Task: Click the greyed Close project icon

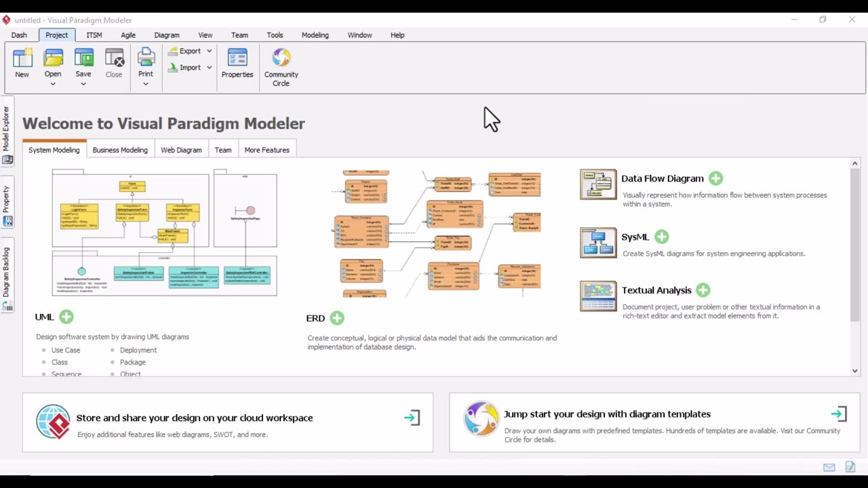Action: 114,58
